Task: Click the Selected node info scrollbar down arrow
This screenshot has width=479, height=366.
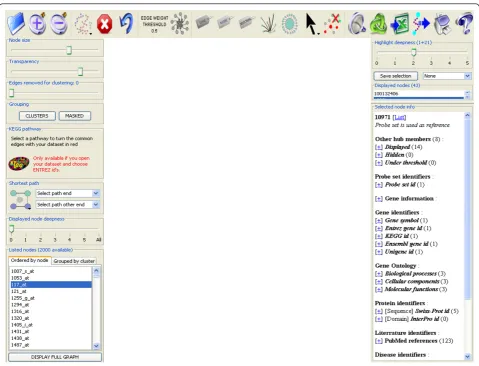Action: click(467, 356)
